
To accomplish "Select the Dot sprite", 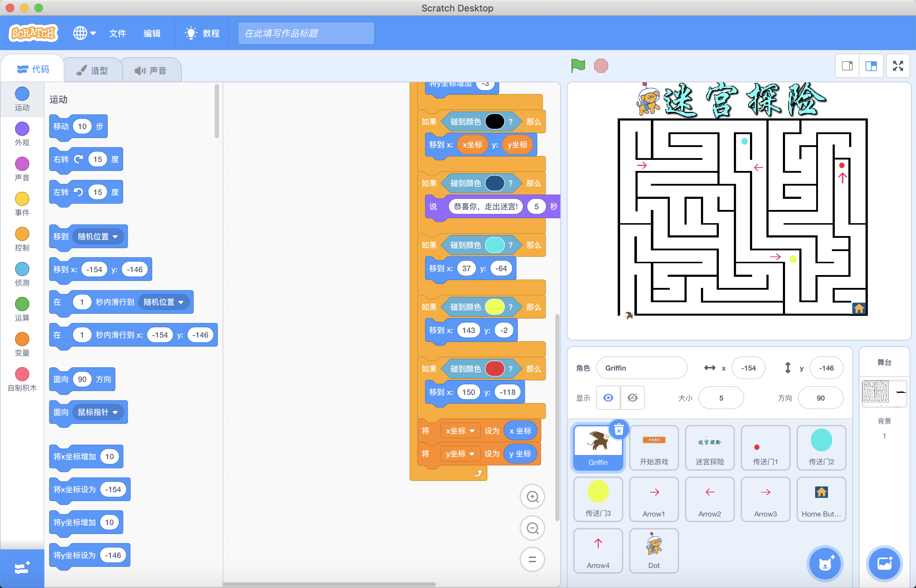I will pyautogui.click(x=654, y=550).
